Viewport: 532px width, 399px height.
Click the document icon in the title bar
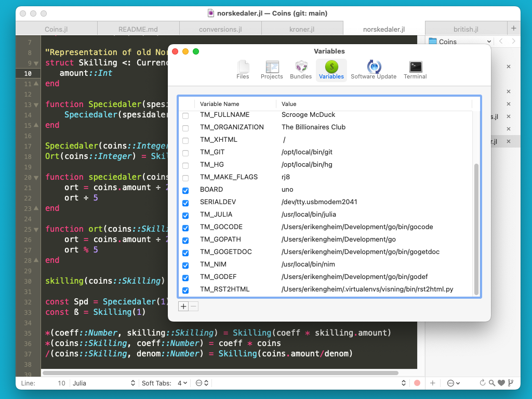click(211, 13)
